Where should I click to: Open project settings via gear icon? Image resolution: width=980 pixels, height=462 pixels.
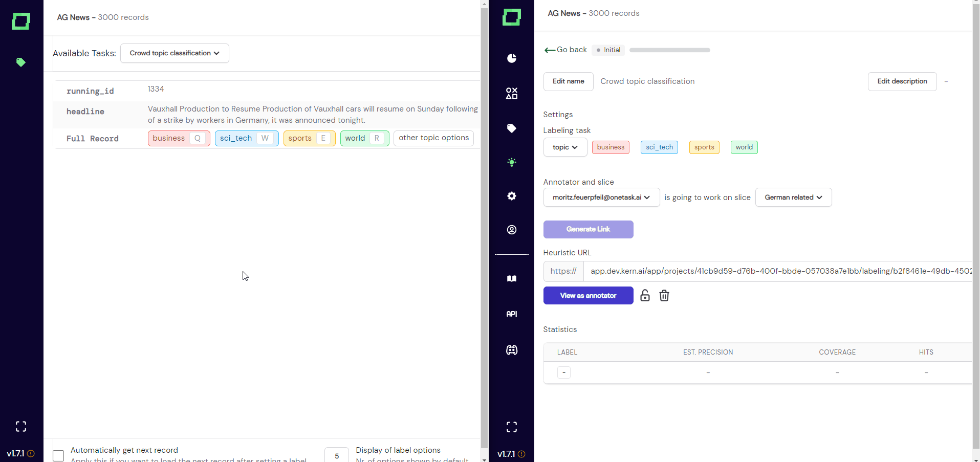(511, 196)
